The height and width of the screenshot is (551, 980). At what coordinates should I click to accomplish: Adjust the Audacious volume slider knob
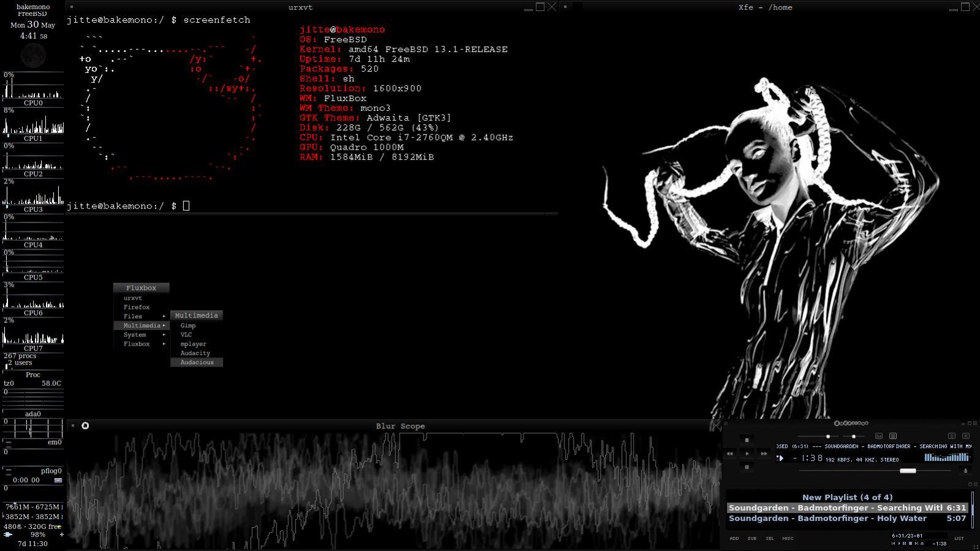pos(828,436)
